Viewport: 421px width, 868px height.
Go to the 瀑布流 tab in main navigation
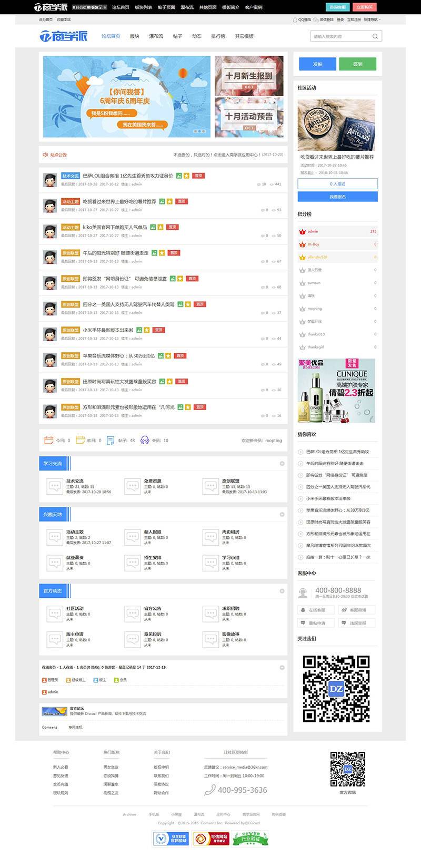(156, 36)
